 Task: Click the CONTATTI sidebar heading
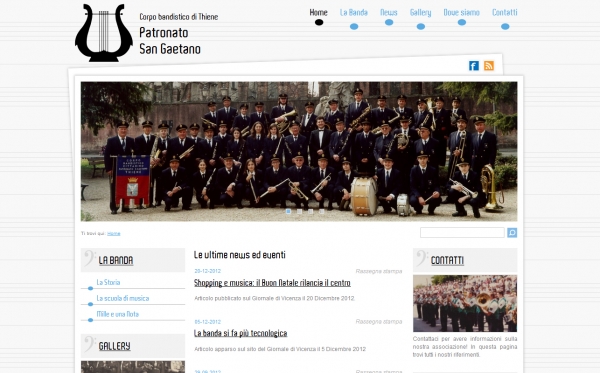click(447, 261)
